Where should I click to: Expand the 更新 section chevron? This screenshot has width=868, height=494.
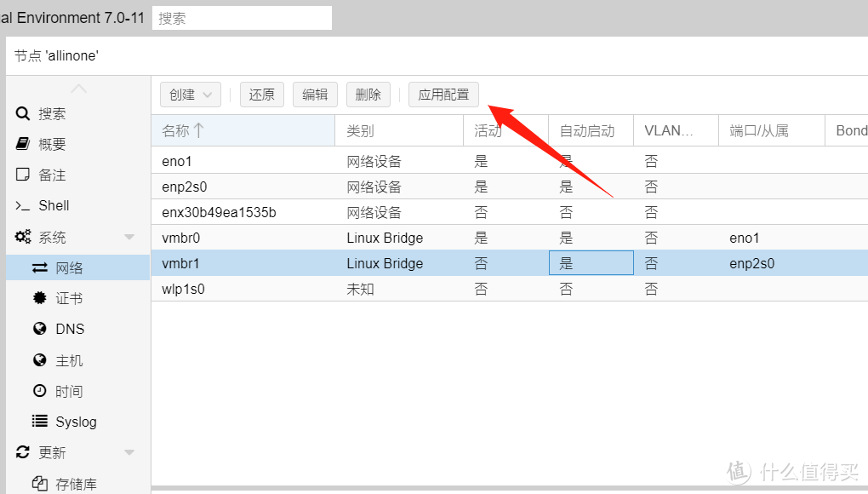(x=128, y=452)
